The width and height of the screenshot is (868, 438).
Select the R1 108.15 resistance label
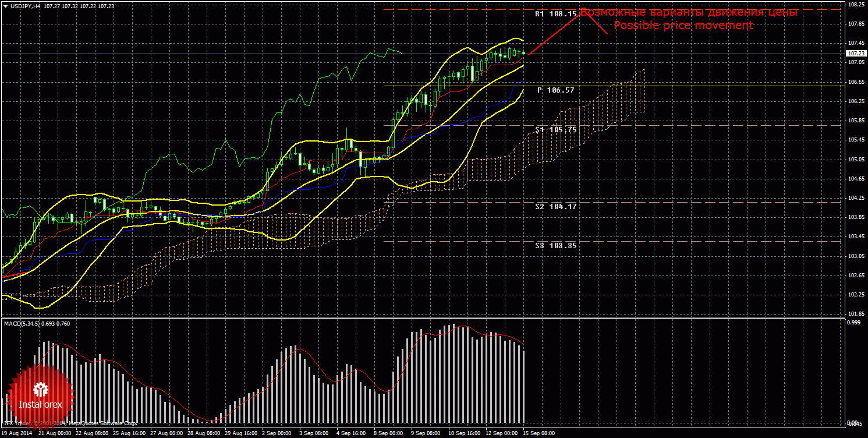coord(556,13)
